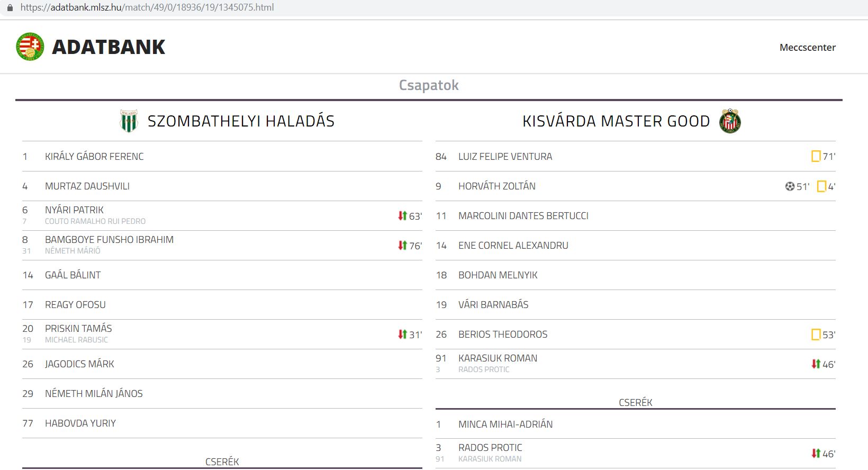Click the yellow card icon for Luiz Felipe Ventura
Image resolution: width=868 pixels, height=470 pixels.
point(816,156)
